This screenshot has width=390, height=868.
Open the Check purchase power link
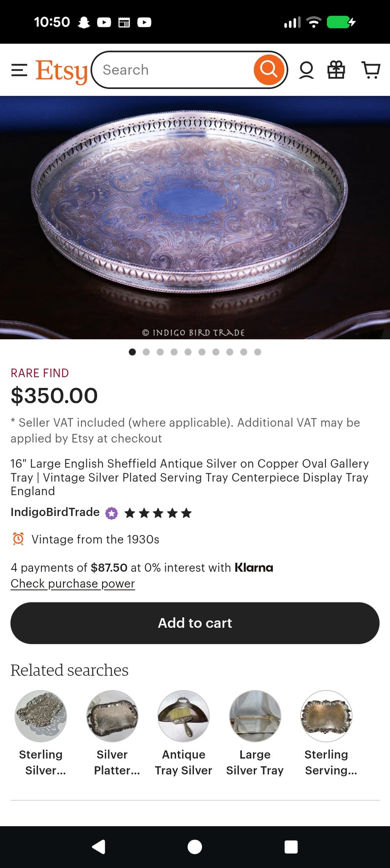[73, 583]
